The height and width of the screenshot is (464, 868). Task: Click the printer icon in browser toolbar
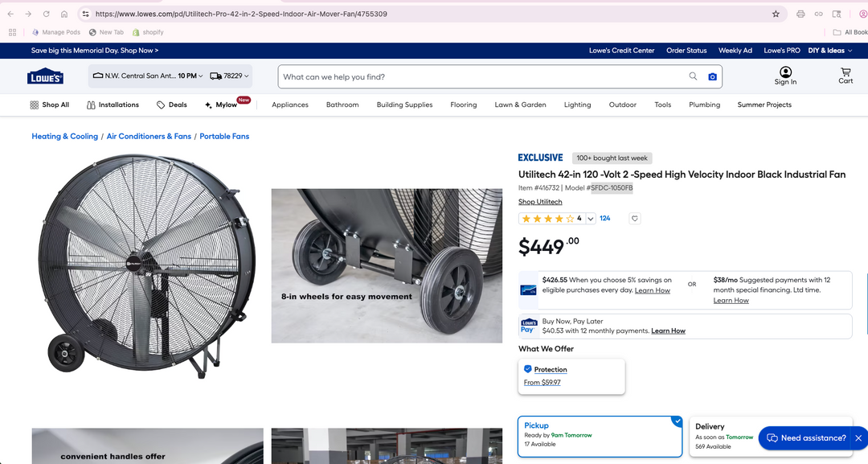coord(800,14)
